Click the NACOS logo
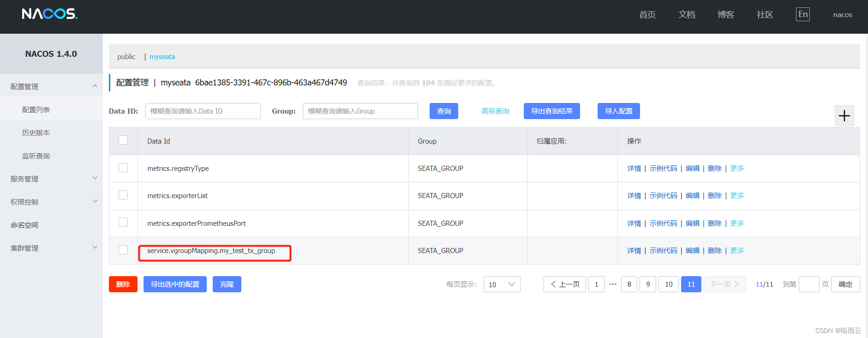The width and height of the screenshot is (868, 338). (x=49, y=14)
